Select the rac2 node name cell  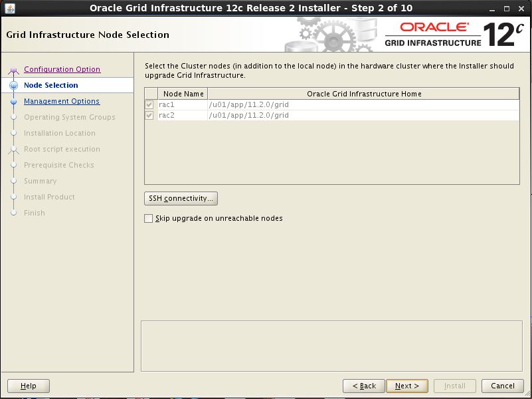click(x=183, y=116)
